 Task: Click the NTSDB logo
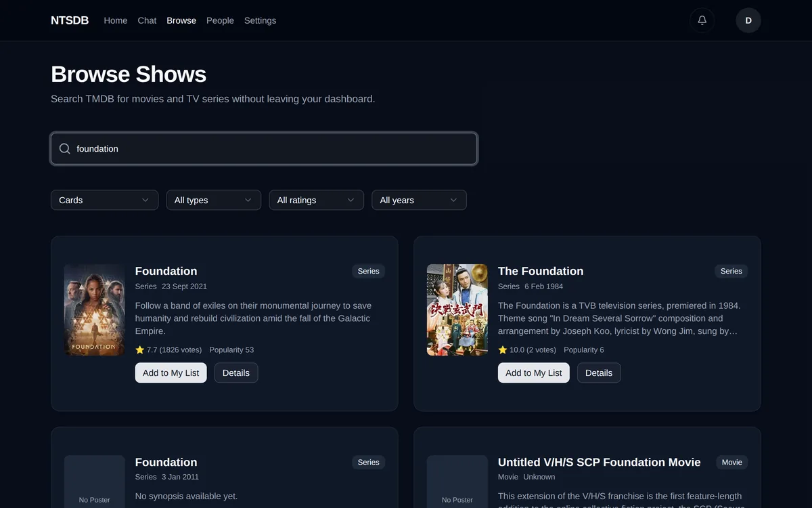click(x=70, y=20)
